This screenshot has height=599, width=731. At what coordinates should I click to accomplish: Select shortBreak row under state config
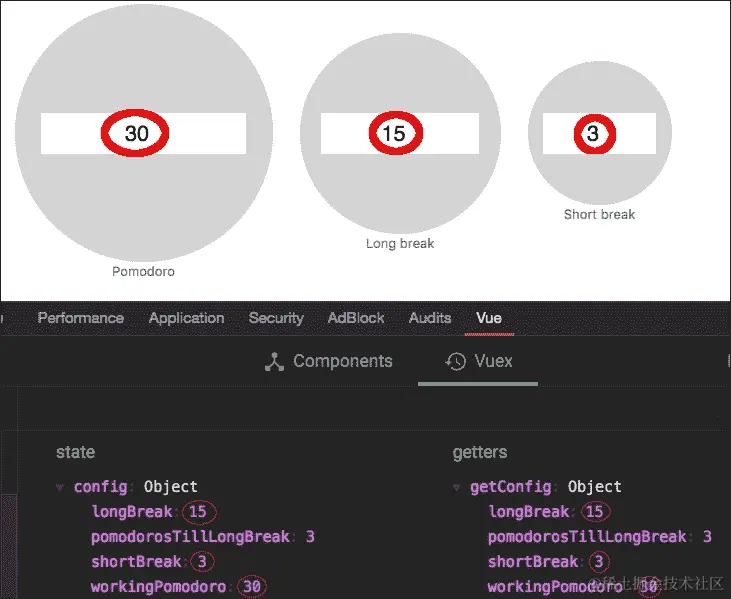click(152, 561)
